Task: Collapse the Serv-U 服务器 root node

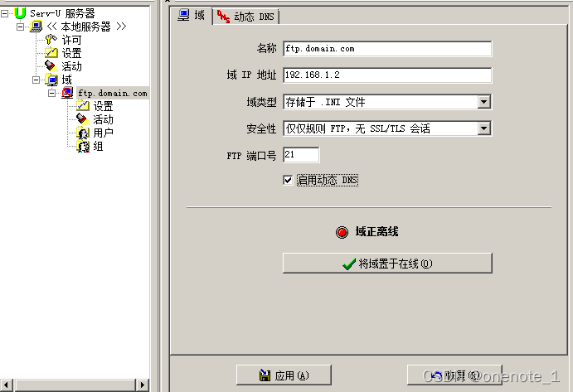Action: coord(4,14)
